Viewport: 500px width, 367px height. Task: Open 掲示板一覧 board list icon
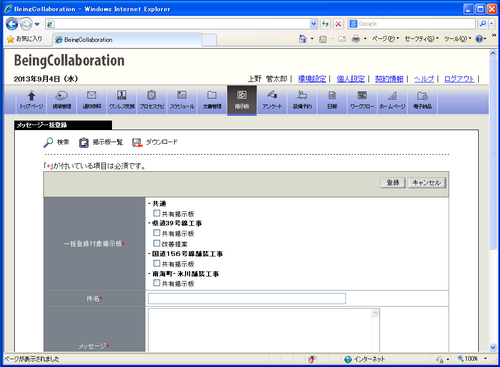[84, 142]
